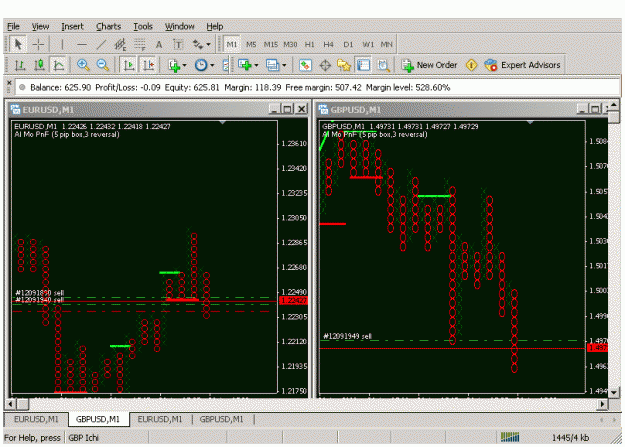Open the Tools menu
Screen dimensions: 625x447
(x=143, y=26)
